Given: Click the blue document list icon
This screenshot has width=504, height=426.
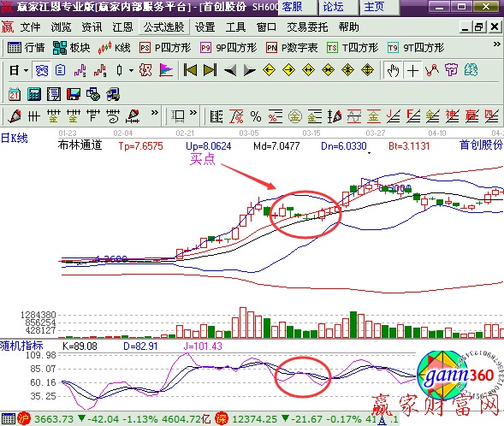Looking at the screenshot, I should 61,70.
